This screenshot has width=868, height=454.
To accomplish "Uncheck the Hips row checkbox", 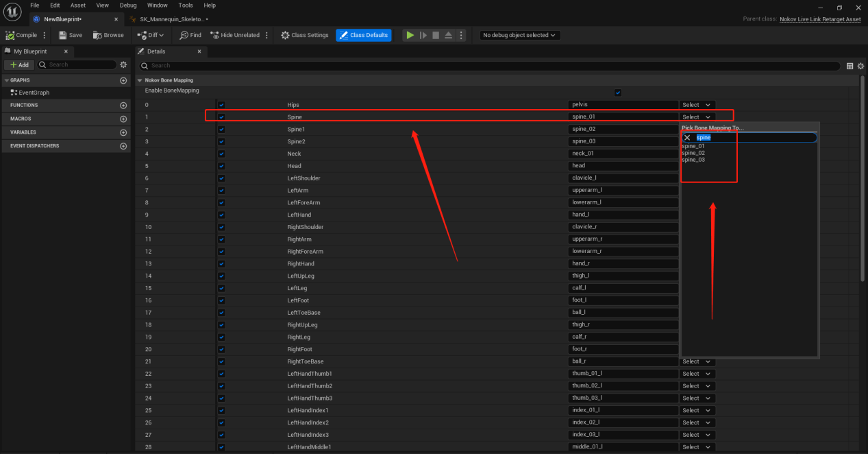I will tap(221, 105).
